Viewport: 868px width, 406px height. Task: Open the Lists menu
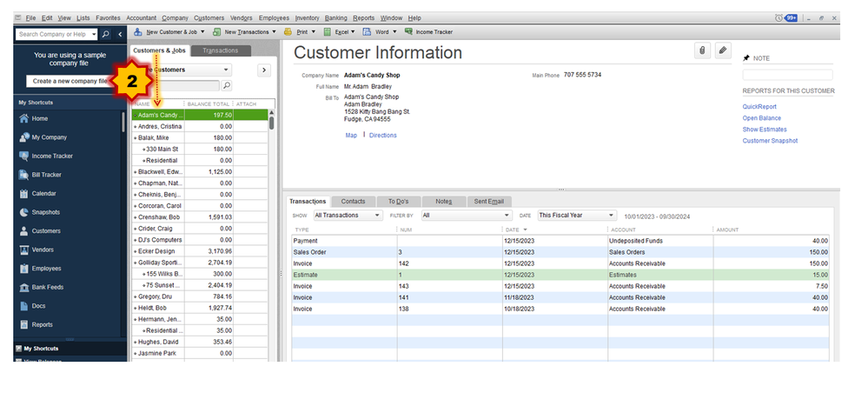(83, 18)
